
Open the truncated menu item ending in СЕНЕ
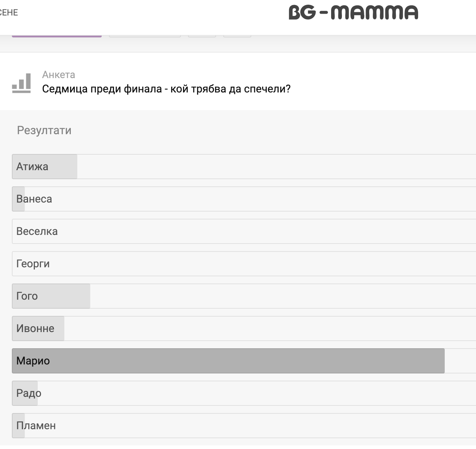pyautogui.click(x=9, y=13)
